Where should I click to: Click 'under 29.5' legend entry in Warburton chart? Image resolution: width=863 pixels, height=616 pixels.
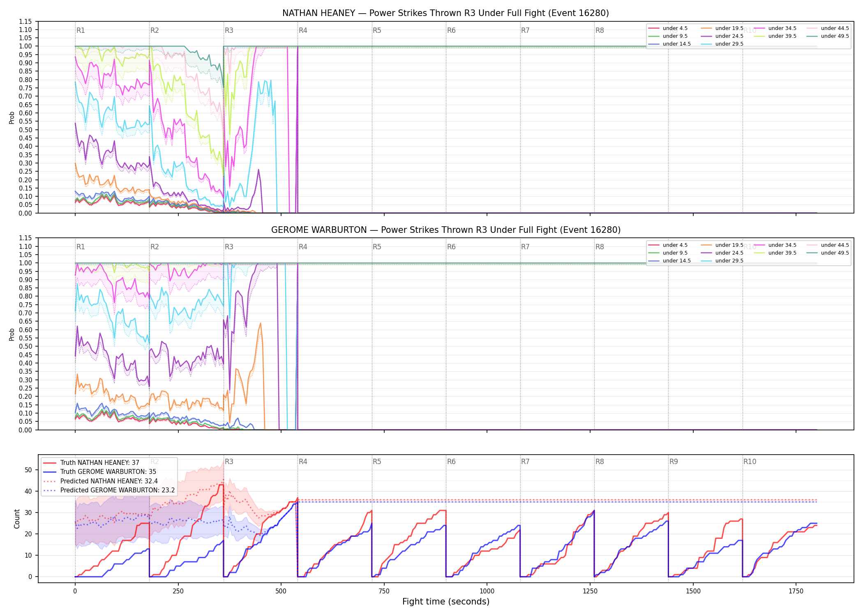coord(722,261)
